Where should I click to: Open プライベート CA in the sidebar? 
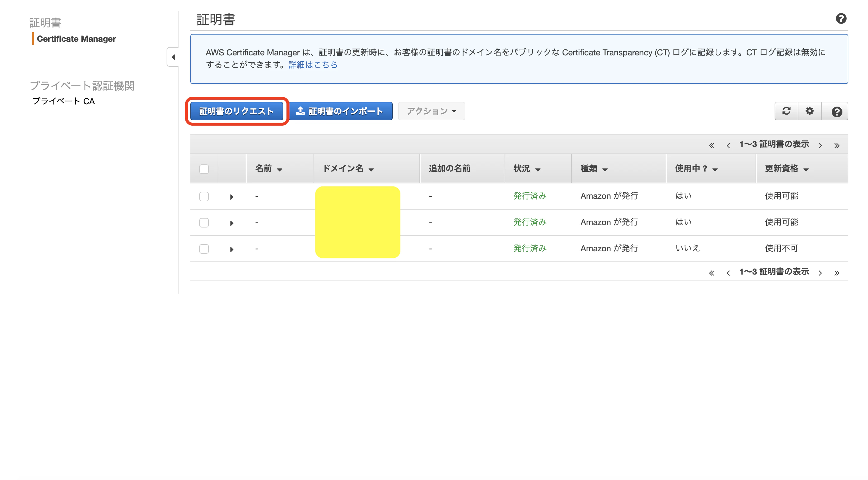pyautogui.click(x=63, y=101)
